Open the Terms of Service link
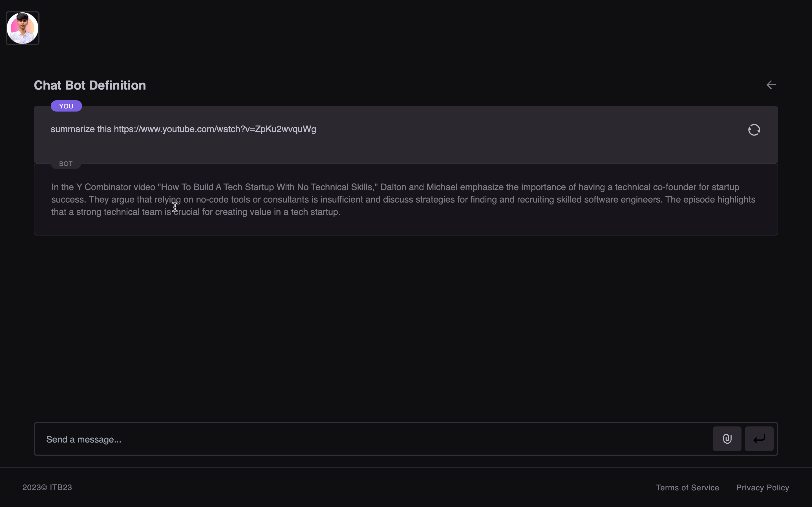 [x=687, y=488]
